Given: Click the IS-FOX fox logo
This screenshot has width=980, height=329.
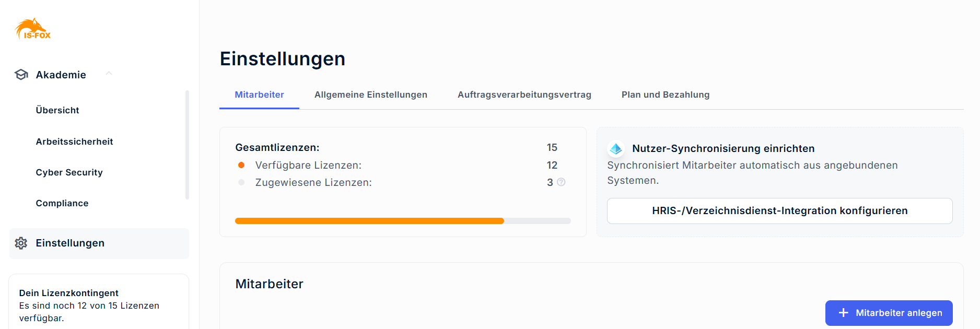Looking at the screenshot, I should click(33, 29).
